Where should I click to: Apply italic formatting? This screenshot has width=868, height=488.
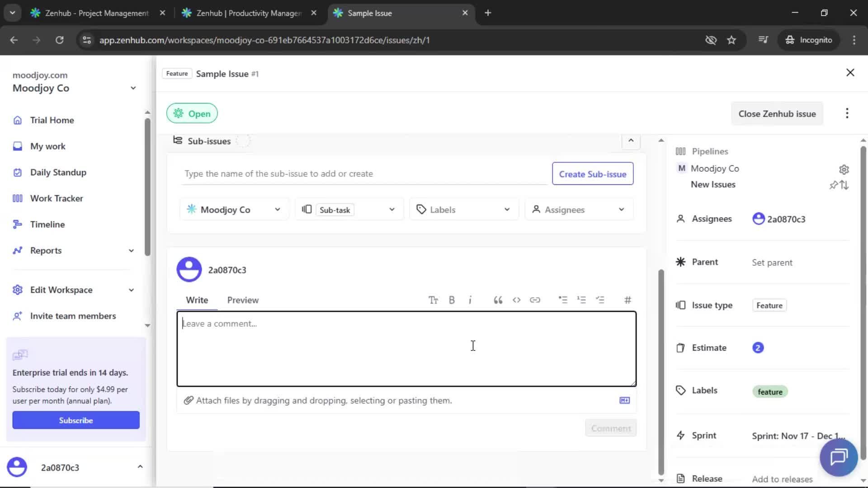click(471, 300)
